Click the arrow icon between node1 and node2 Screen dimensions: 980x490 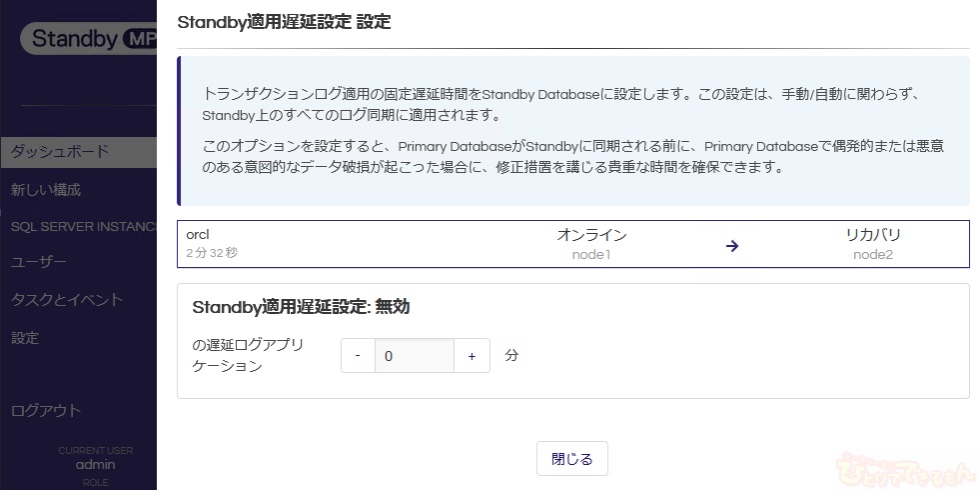[x=731, y=245]
